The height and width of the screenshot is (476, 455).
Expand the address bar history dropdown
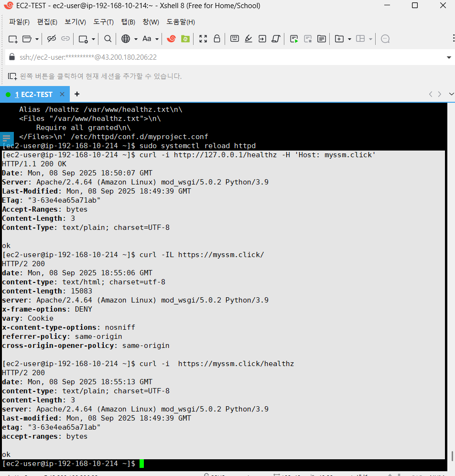pos(449,57)
